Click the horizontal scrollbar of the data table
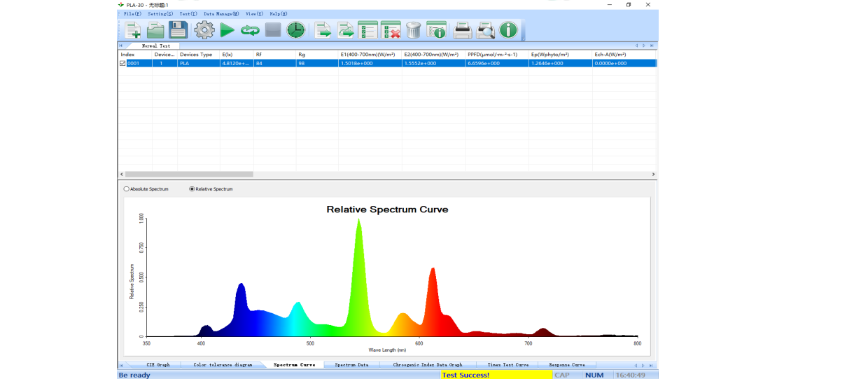 point(189,174)
